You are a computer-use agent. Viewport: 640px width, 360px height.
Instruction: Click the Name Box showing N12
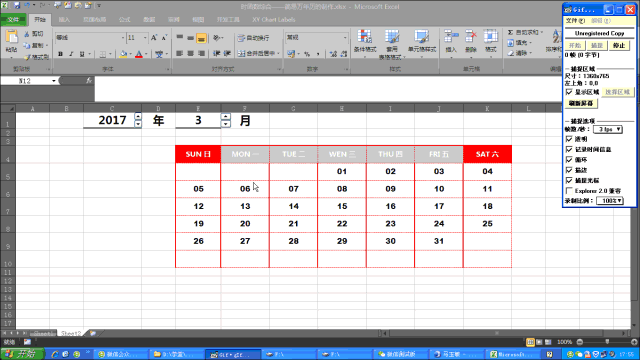(24, 81)
